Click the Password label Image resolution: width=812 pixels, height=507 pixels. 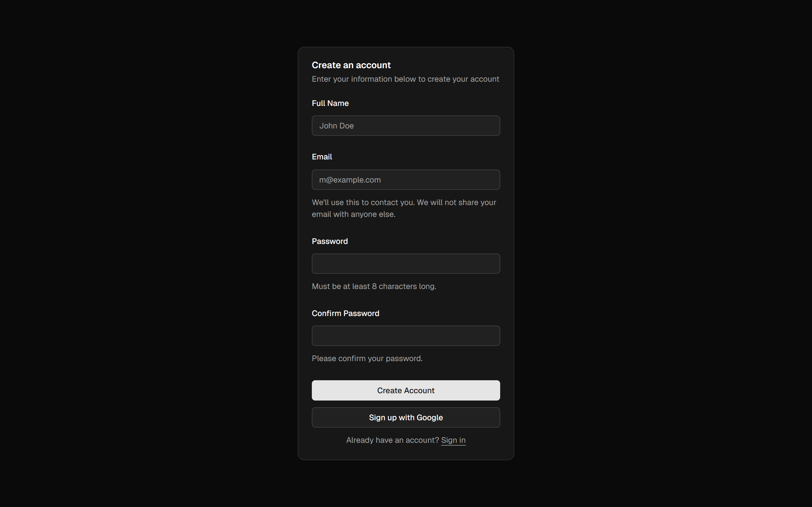pyautogui.click(x=330, y=241)
